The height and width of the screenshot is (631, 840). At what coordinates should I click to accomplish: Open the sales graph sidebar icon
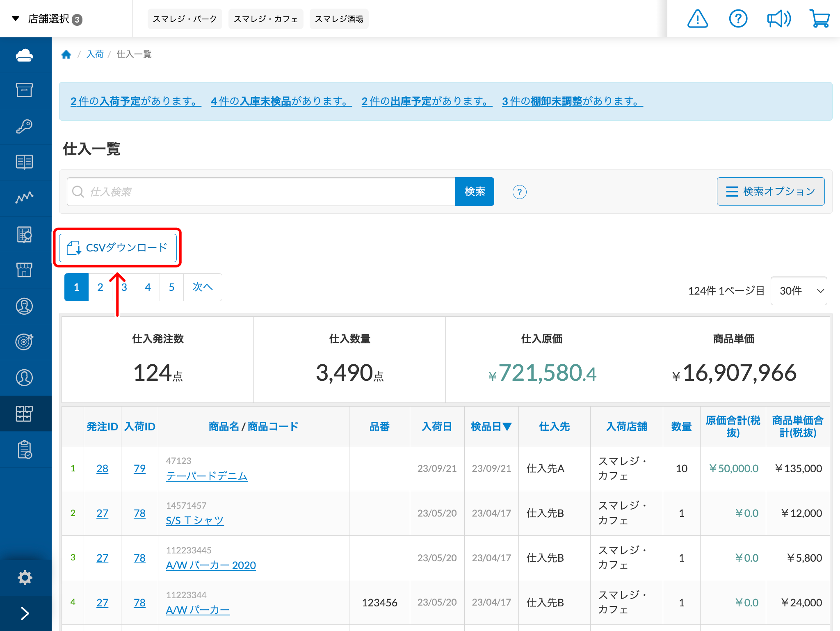pyautogui.click(x=25, y=198)
